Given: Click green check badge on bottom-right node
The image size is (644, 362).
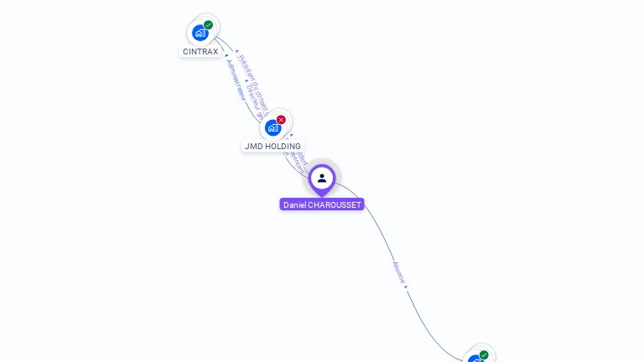Looking at the screenshot, I should (x=484, y=355).
